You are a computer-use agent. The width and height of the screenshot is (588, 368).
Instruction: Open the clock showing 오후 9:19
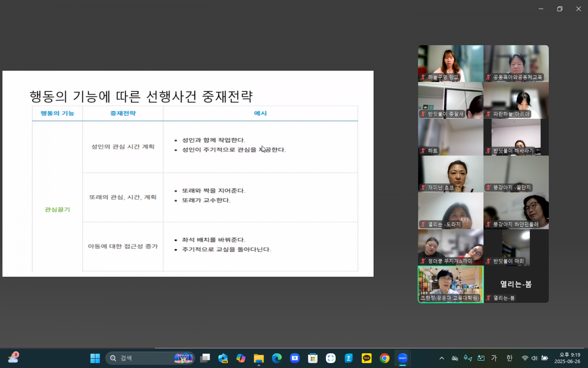coord(567,358)
